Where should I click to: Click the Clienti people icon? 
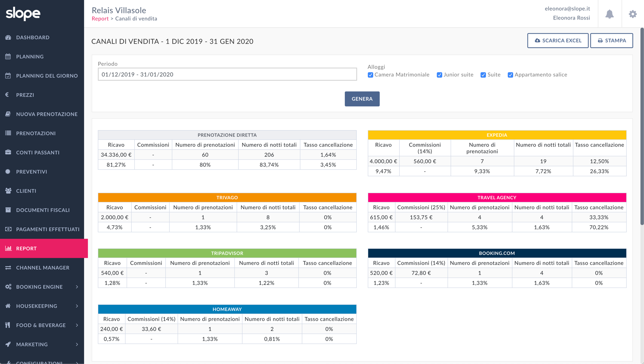pos(8,191)
